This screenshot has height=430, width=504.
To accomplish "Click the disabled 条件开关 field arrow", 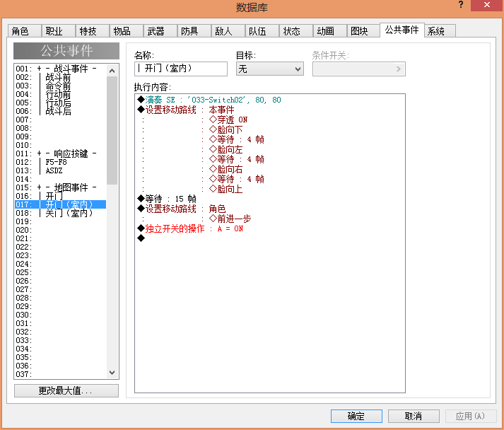I will click(x=399, y=69).
